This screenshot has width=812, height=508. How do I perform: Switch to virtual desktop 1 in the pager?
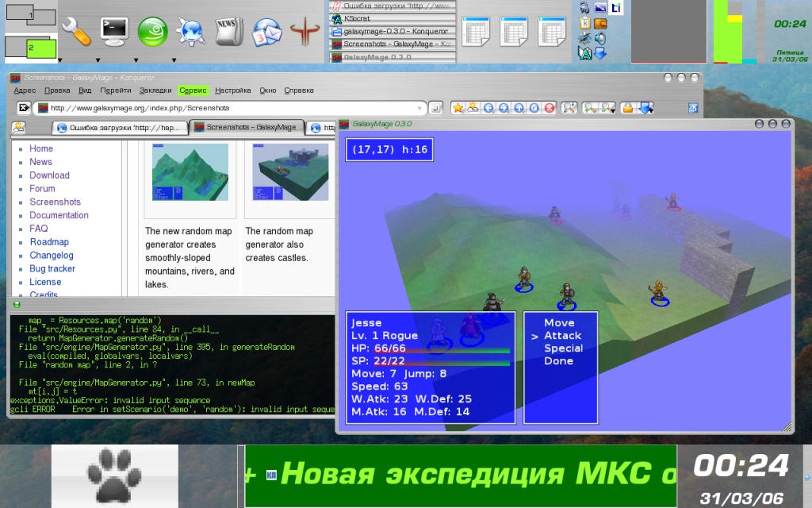31,15
